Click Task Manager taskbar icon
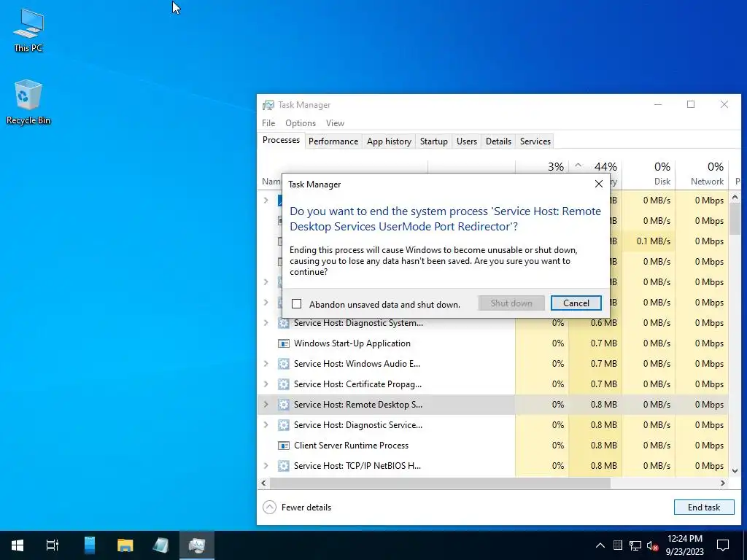Image resolution: width=747 pixels, height=560 pixels. coord(197,545)
